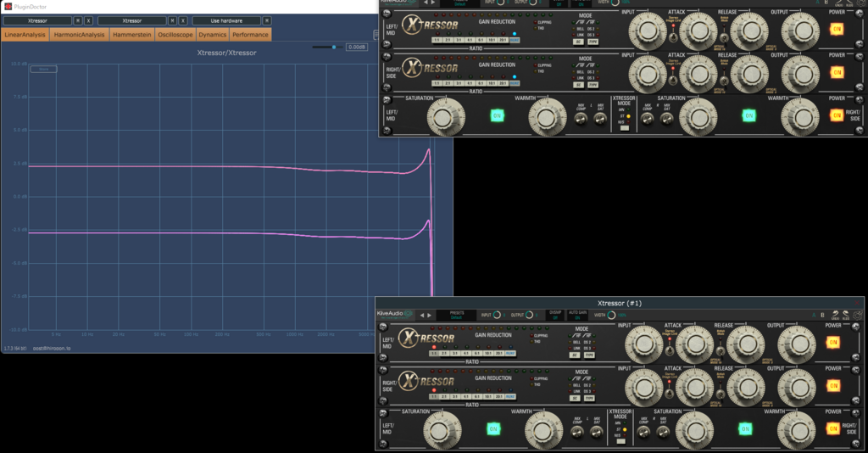868x453 pixels.
Task: Open post@hiroaon.io link in PluginDoctor footer
Action: 52,349
